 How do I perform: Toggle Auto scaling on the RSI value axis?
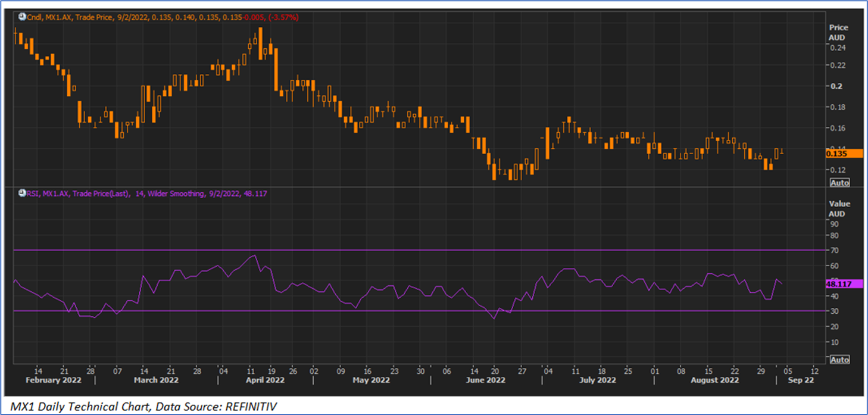839,360
